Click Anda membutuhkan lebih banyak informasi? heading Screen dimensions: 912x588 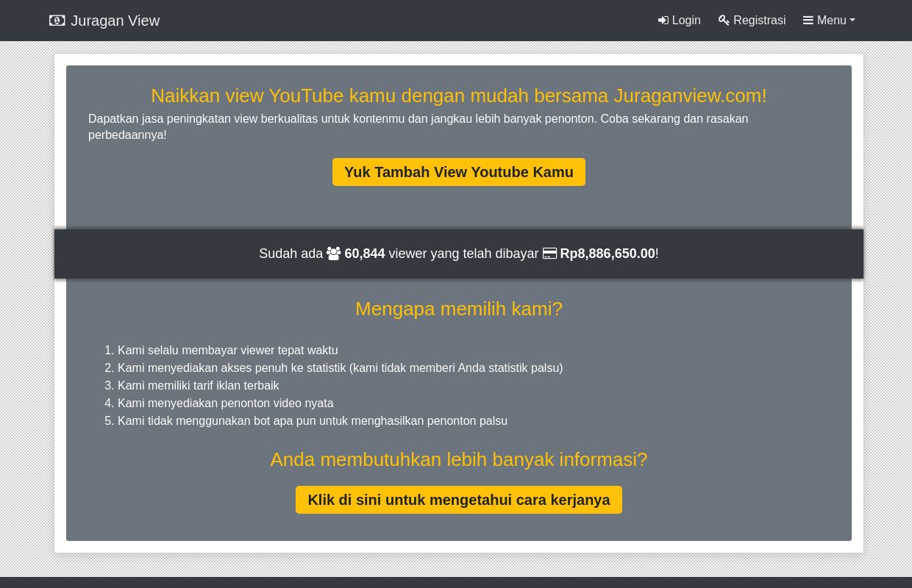(458, 459)
